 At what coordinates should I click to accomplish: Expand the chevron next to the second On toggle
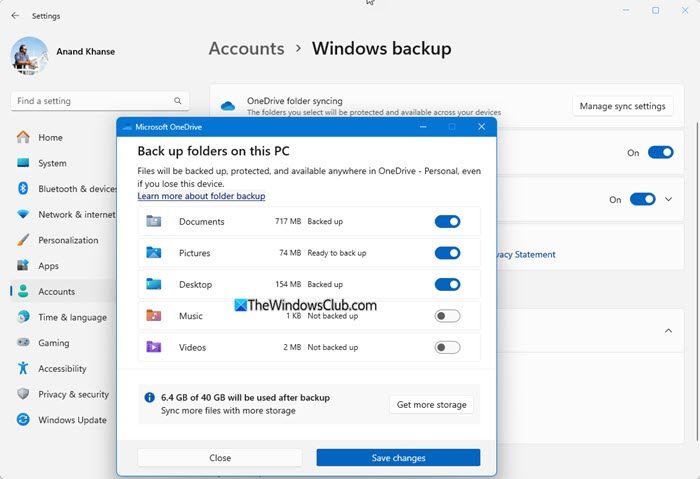pos(668,199)
